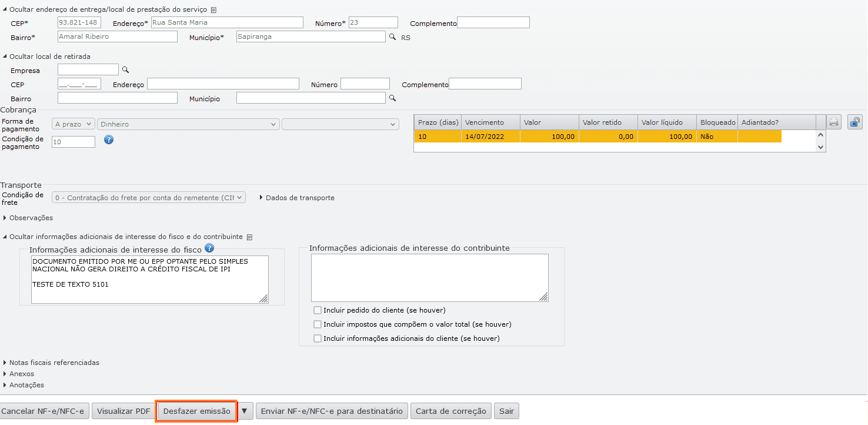Click the Município field showing Sapiranga
Image resolution: width=868 pixels, height=425 pixels.
tap(311, 36)
